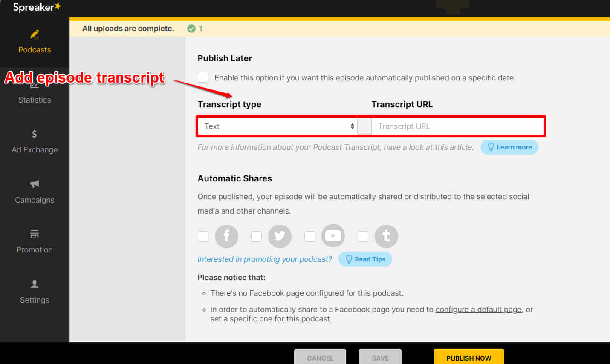Select the Podcasts pencil icon
Screen dimensions: 610x364
35,34
